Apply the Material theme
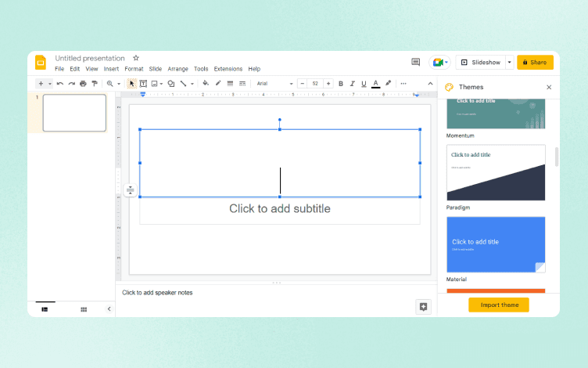Image resolution: width=588 pixels, height=368 pixels. [x=496, y=244]
